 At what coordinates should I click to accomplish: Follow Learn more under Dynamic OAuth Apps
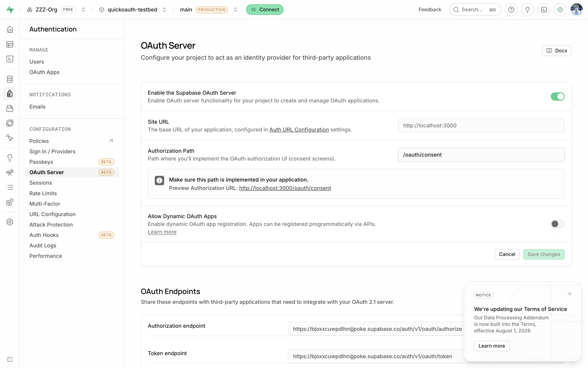pos(162,232)
